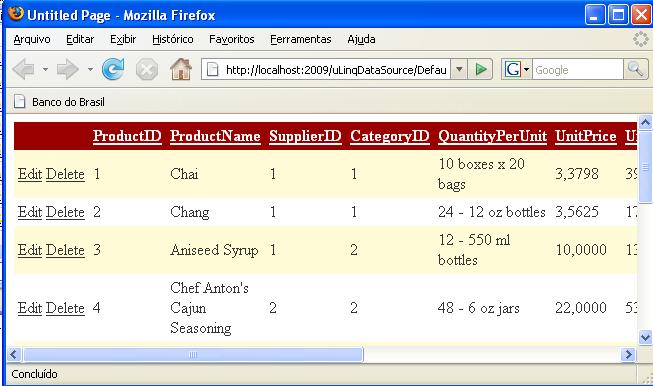
Task: Go to the Home page icon
Action: point(181,69)
